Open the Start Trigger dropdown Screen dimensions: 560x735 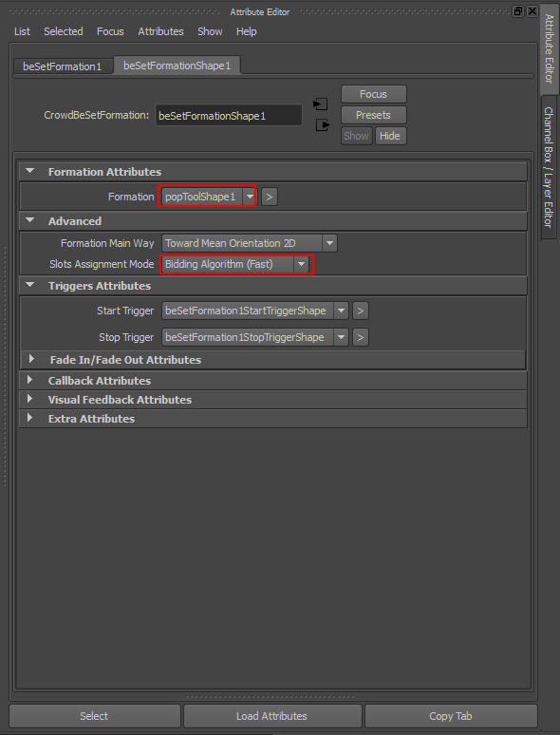point(341,311)
